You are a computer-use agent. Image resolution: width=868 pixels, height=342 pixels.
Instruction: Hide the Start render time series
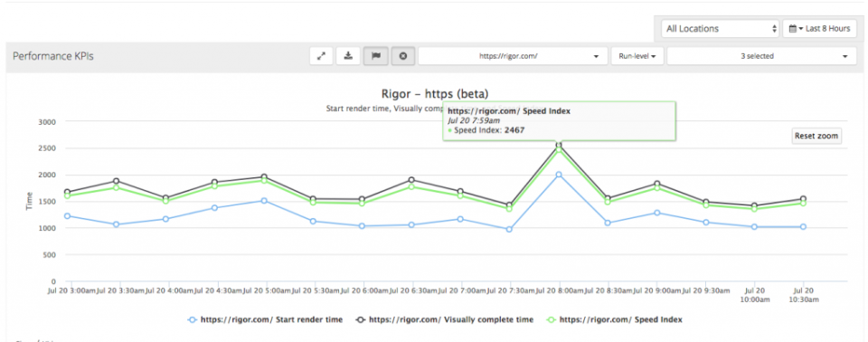tap(271, 319)
